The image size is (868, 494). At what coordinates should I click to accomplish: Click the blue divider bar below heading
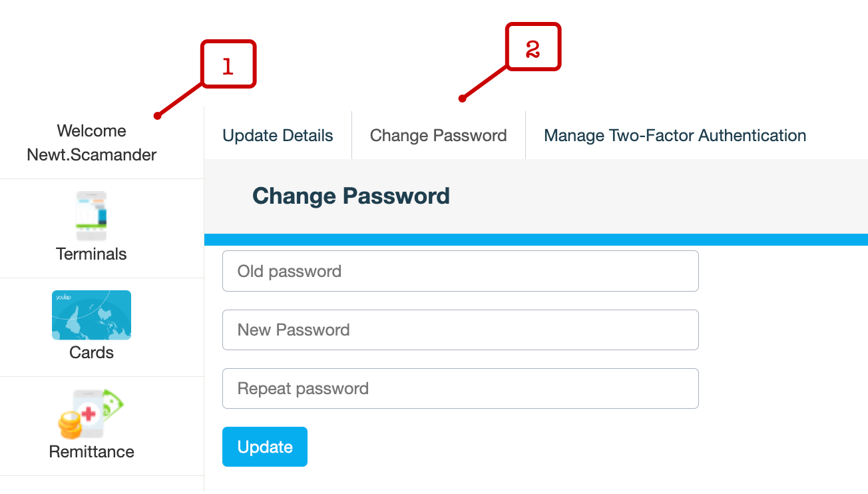535,240
